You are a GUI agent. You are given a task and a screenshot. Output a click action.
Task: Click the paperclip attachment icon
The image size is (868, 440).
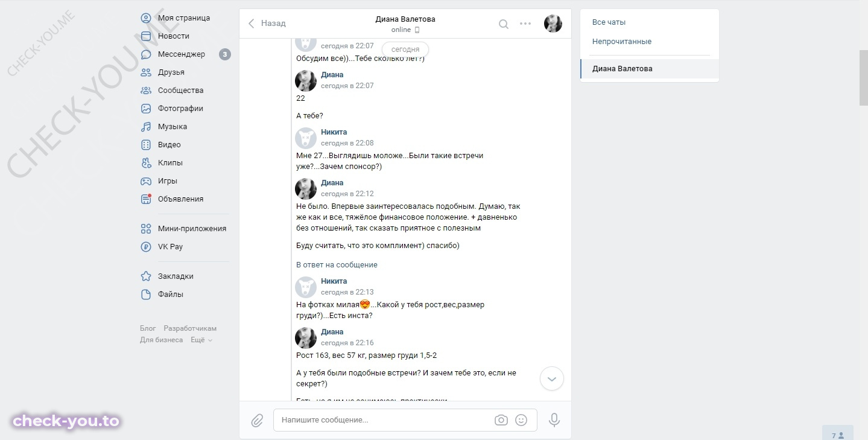[x=258, y=420]
